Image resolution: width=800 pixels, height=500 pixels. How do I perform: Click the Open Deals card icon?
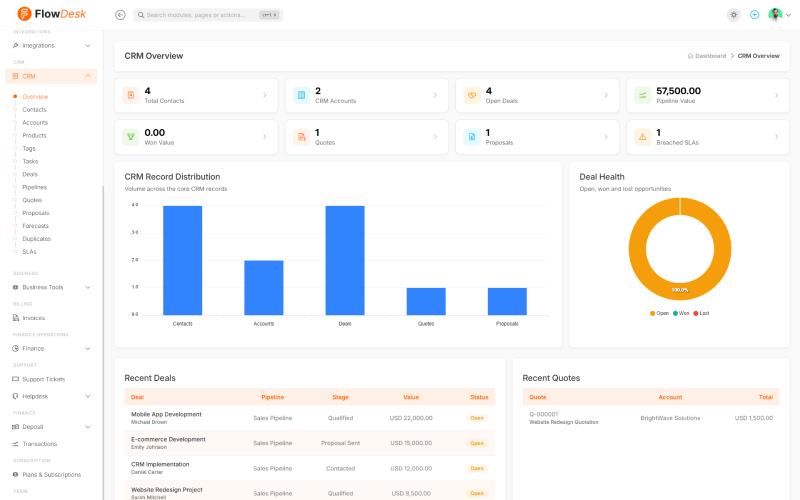coord(472,95)
